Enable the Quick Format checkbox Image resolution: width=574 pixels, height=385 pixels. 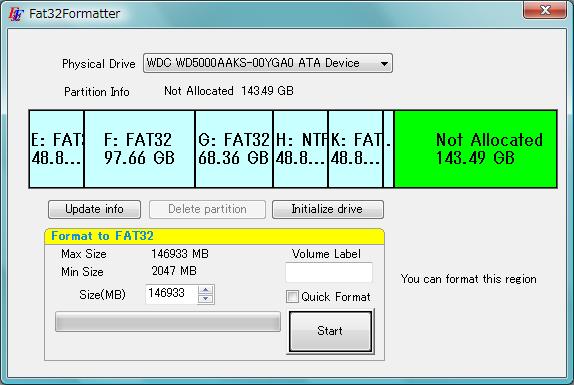pos(292,296)
